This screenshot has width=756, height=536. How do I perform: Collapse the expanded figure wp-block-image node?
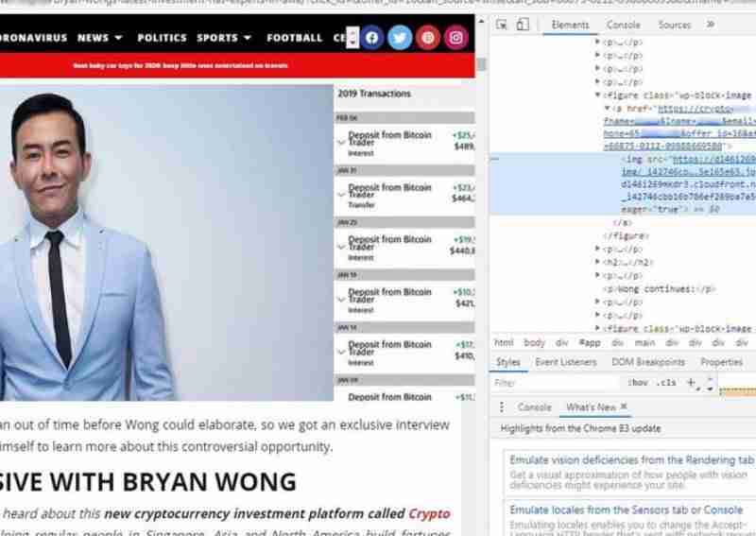(598, 95)
